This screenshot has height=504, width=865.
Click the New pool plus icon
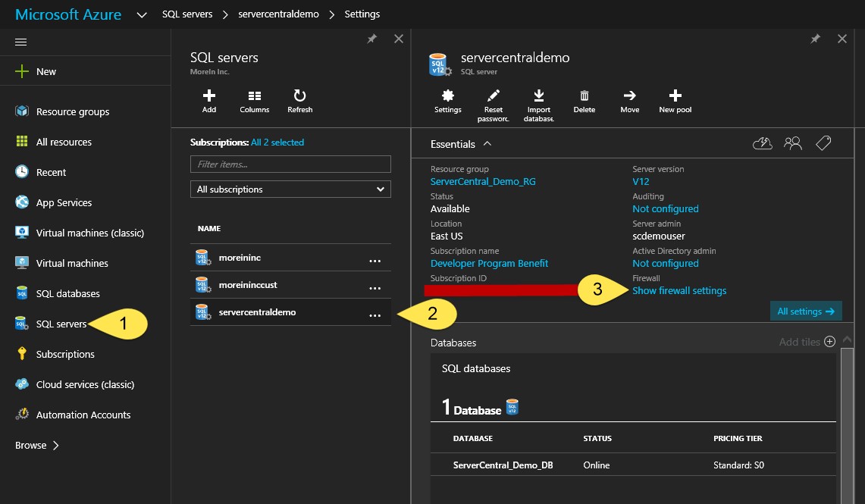[675, 96]
